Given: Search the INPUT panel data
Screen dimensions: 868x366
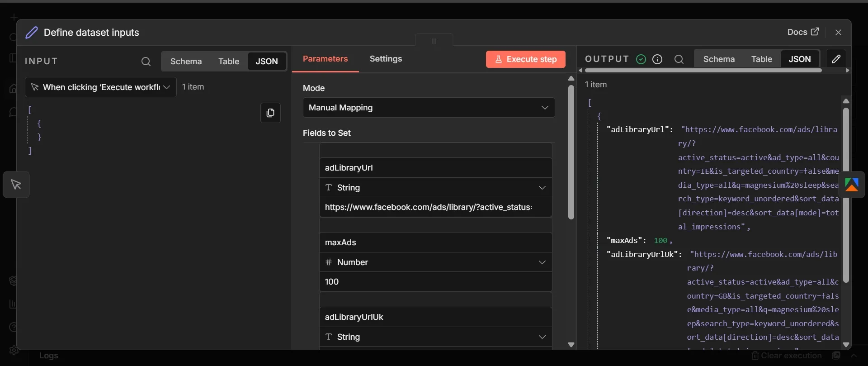Looking at the screenshot, I should tap(146, 62).
